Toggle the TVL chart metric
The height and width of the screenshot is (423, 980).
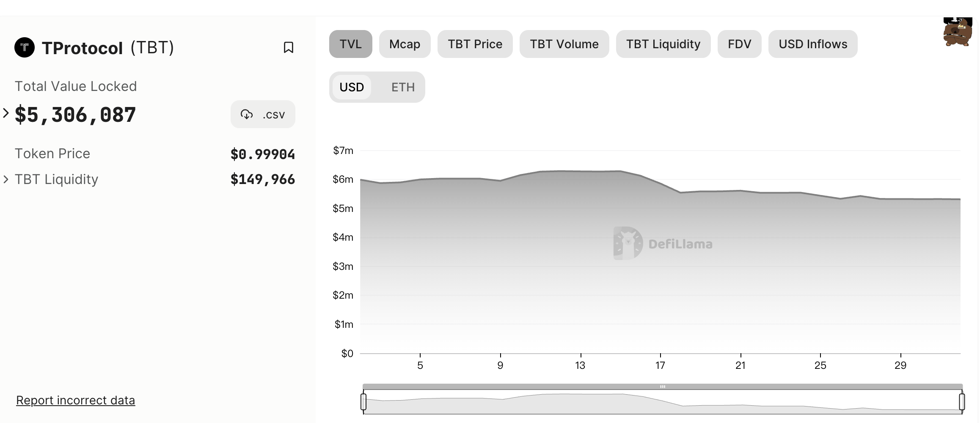(350, 44)
